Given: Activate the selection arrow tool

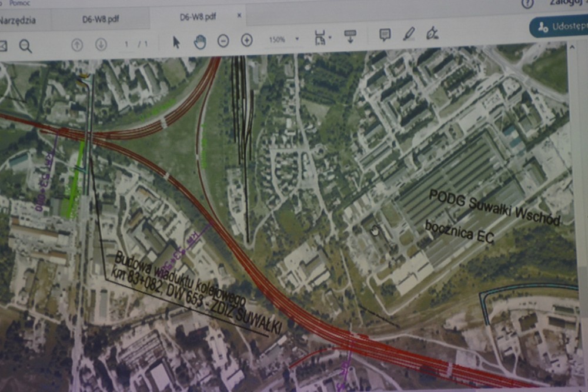Looking at the screenshot, I should [x=176, y=42].
